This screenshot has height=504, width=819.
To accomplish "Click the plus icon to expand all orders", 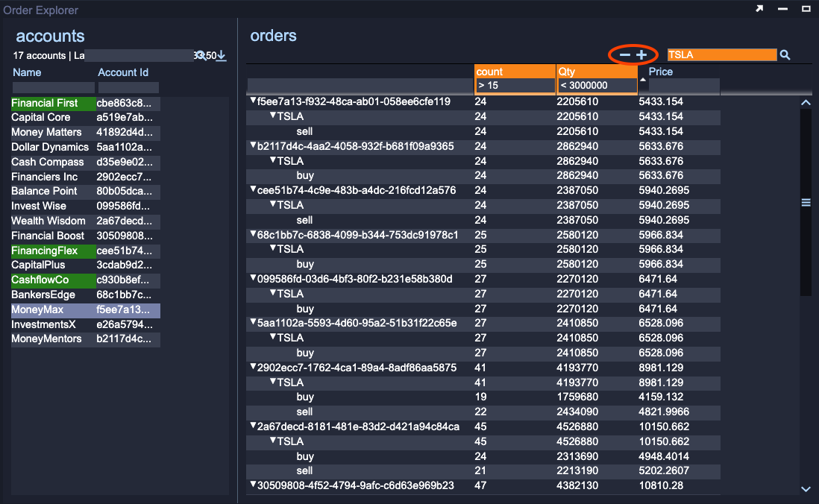I will point(641,55).
